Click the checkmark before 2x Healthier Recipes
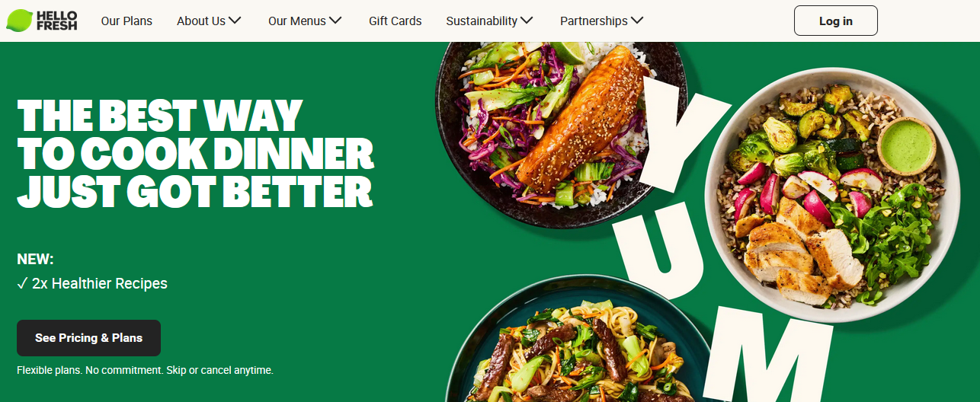The image size is (980, 402). (x=22, y=284)
